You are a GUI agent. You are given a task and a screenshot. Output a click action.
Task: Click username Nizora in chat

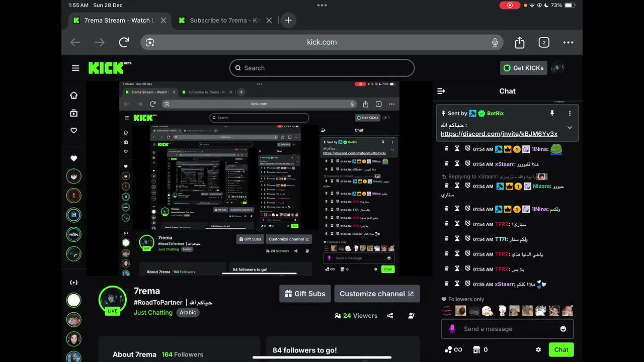pos(541,187)
